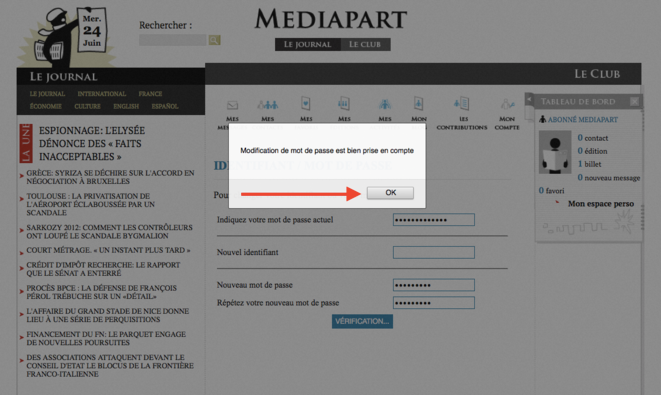
Task: Focus the Nouvel identifiant field
Action: click(434, 253)
